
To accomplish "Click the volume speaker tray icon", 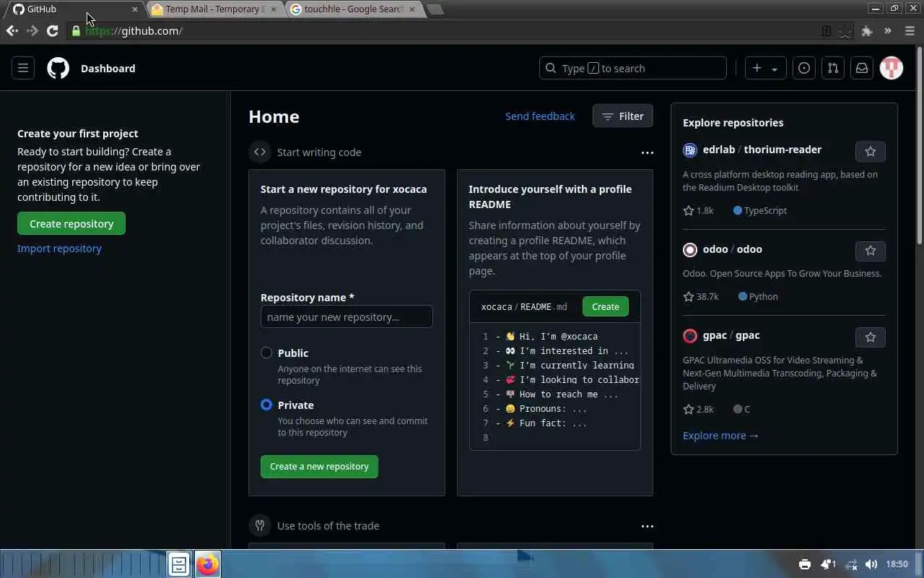I will tap(871, 564).
